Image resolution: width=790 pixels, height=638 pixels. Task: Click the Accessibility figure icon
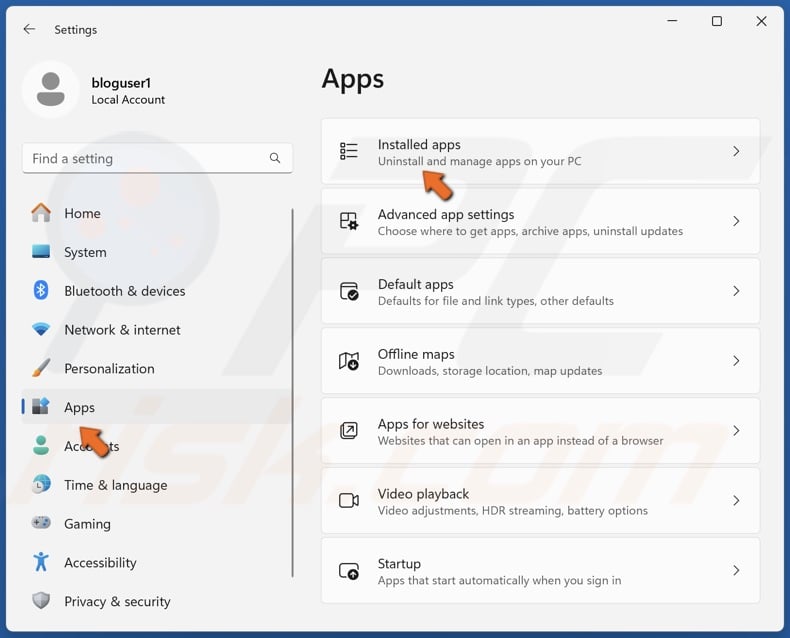click(41, 561)
